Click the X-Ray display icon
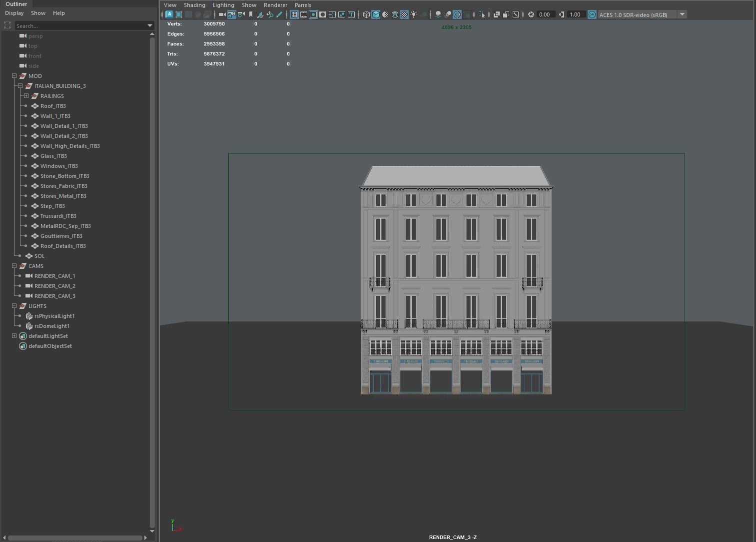Image resolution: width=756 pixels, height=542 pixels. 496,14
